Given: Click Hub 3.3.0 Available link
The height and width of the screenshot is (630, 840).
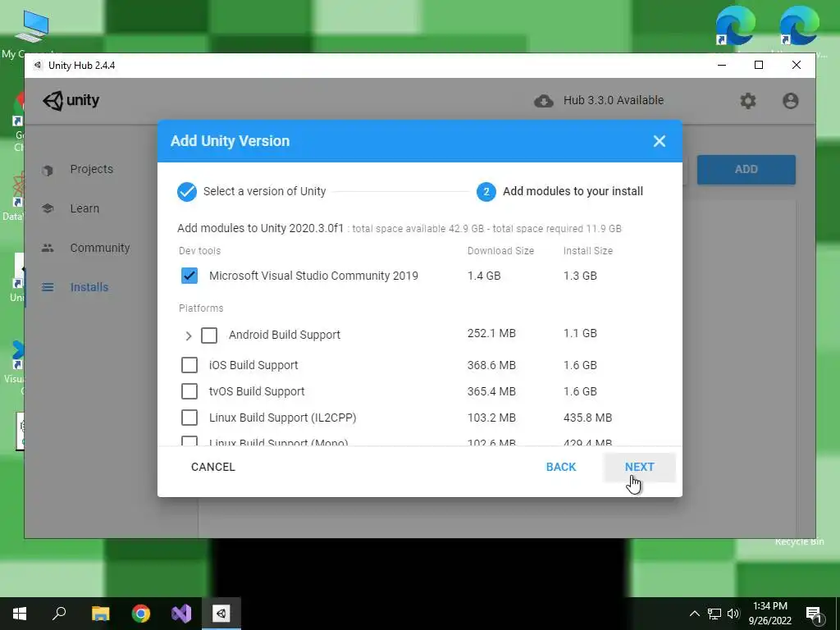Looking at the screenshot, I should pos(614,100).
